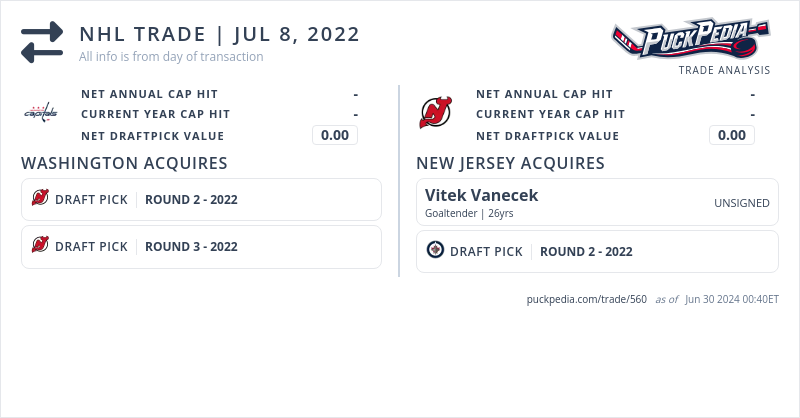Select Washington's Round 2 - 2022 draft pick
Viewport: 800px width, 418px height.
click(x=191, y=199)
